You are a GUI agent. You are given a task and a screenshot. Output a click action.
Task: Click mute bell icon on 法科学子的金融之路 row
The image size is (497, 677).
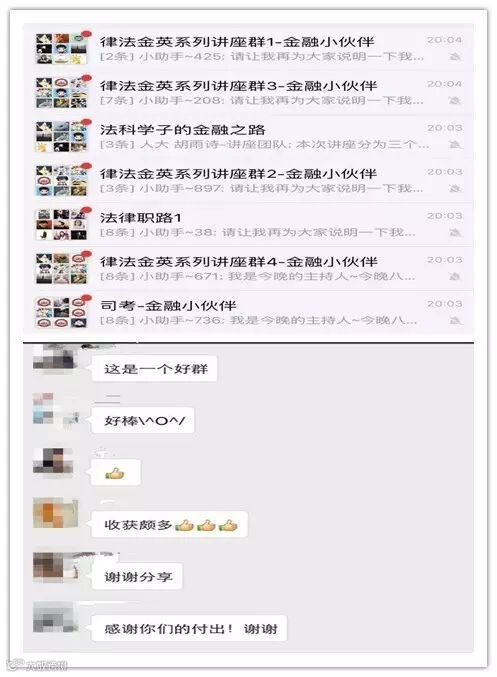pos(454,145)
